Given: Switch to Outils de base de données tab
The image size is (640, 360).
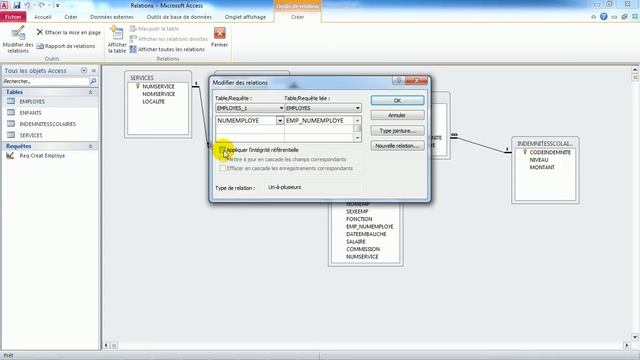Looking at the screenshot, I should tap(179, 17).
